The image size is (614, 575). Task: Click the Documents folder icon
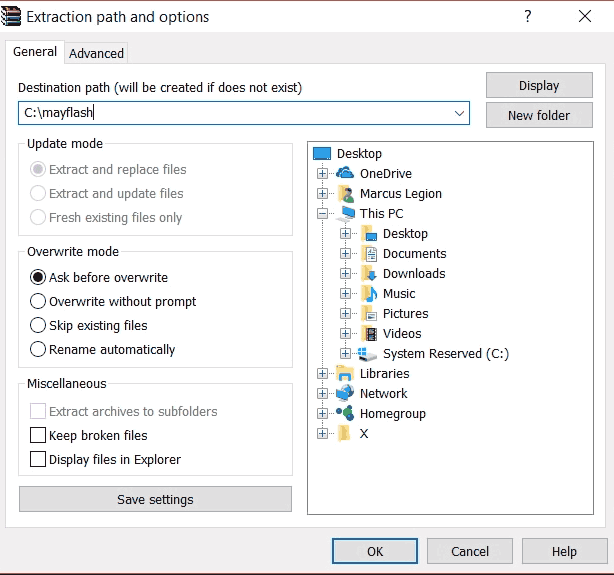[369, 254]
